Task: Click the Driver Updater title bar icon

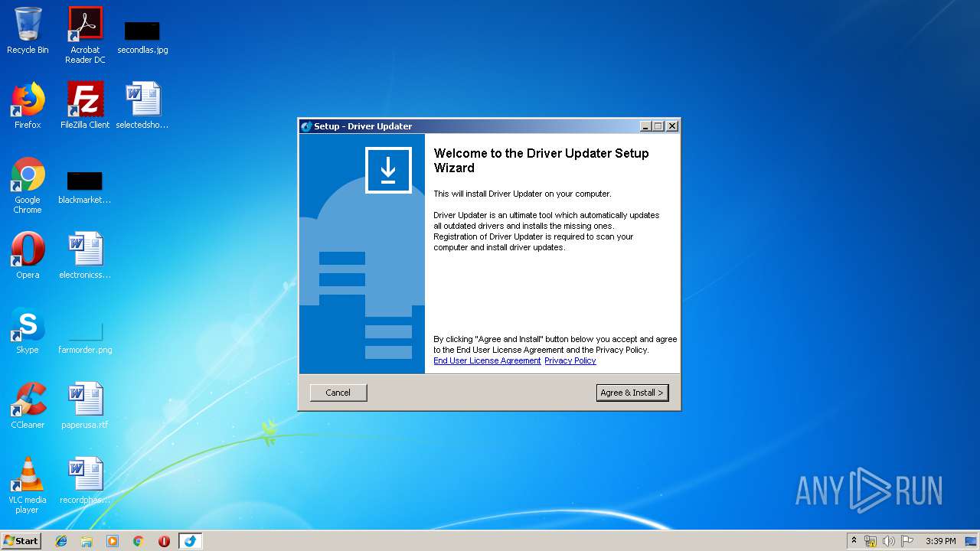Action: tap(306, 126)
